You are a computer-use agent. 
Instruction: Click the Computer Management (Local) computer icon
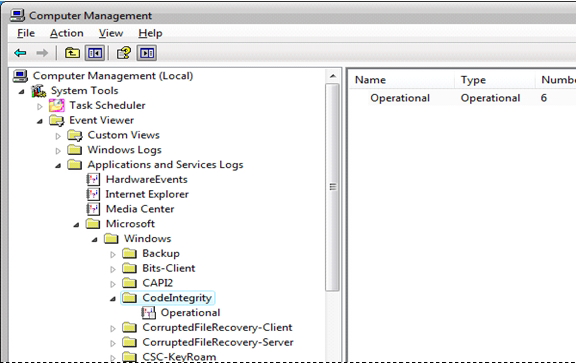coord(20,76)
